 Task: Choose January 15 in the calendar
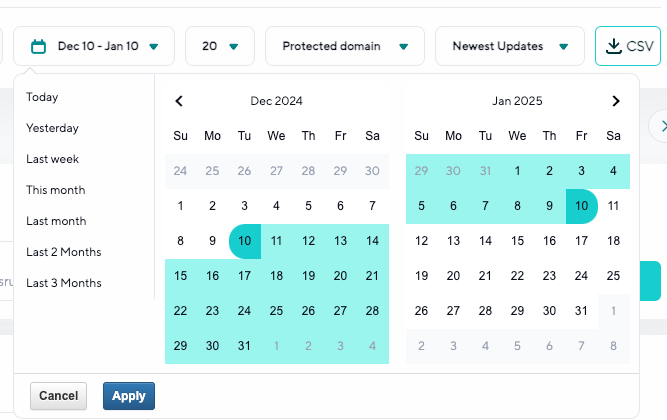pos(517,241)
